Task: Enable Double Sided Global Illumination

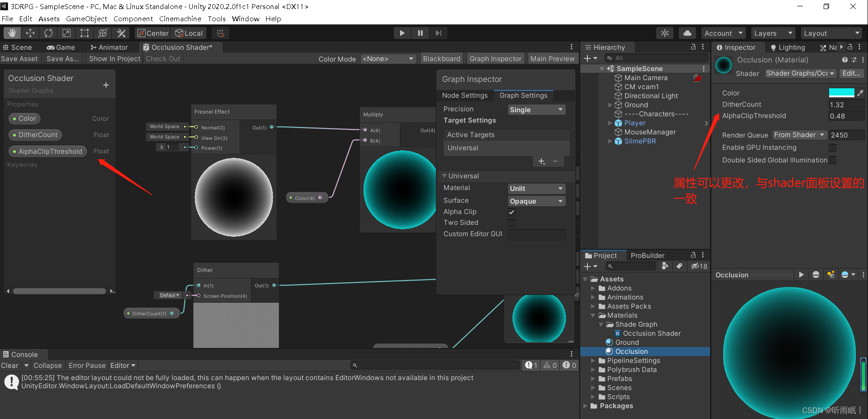Action: [x=832, y=160]
